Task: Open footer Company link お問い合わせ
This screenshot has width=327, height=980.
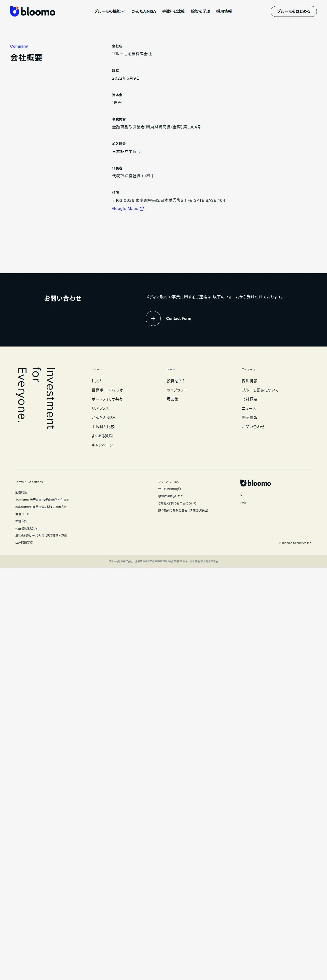Action: pos(253,426)
